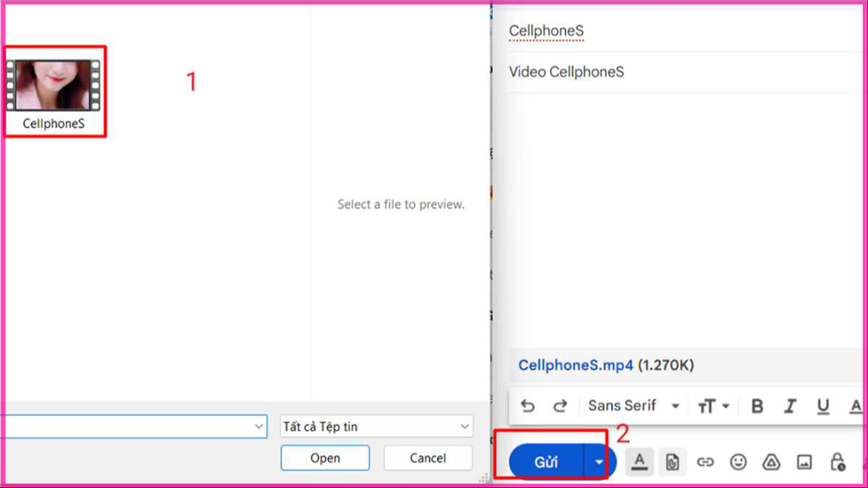Click the (1.270K) attachment size text
Viewport: 868px width, 488px height.
coord(665,365)
